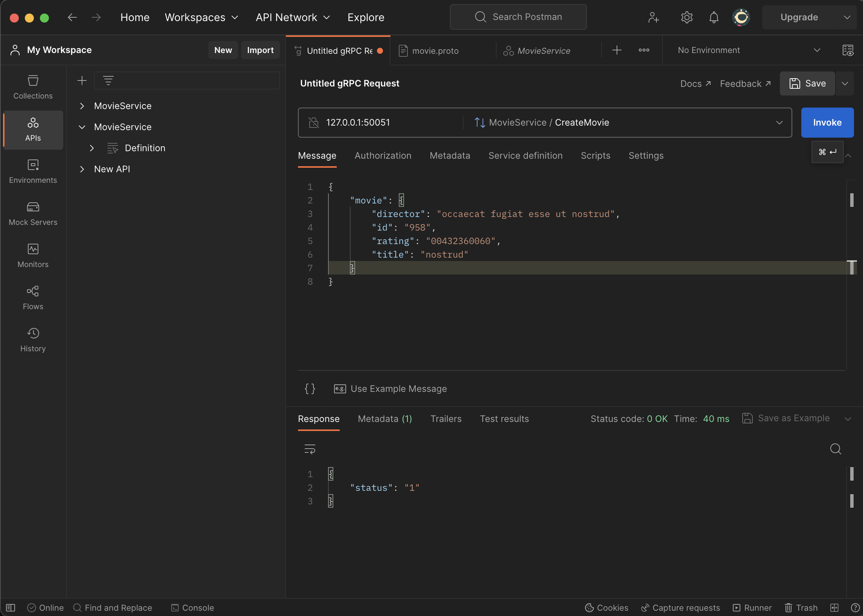
Task: Expand the first MovieService tree item
Action: [82, 106]
